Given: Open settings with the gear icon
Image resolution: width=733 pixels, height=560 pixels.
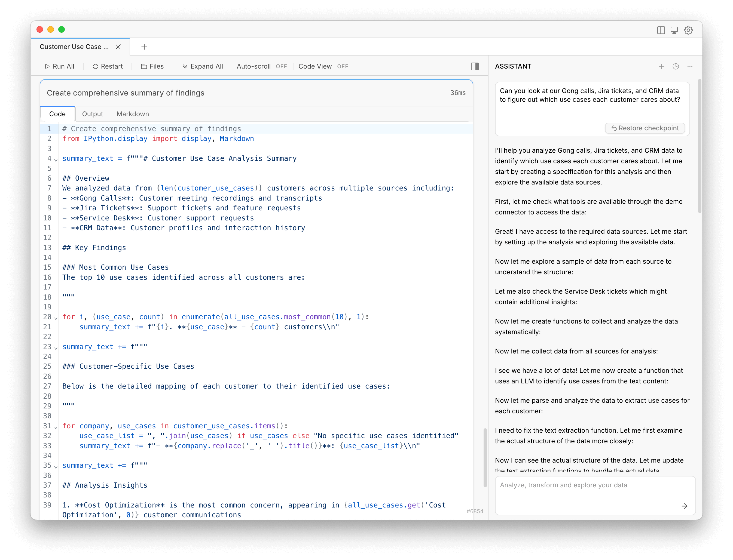Looking at the screenshot, I should click(x=688, y=30).
